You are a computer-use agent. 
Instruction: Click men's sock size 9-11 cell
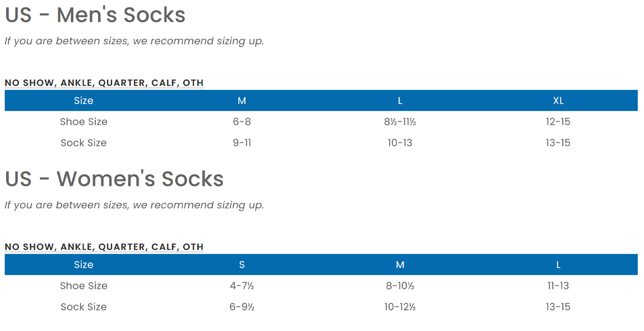(242, 143)
